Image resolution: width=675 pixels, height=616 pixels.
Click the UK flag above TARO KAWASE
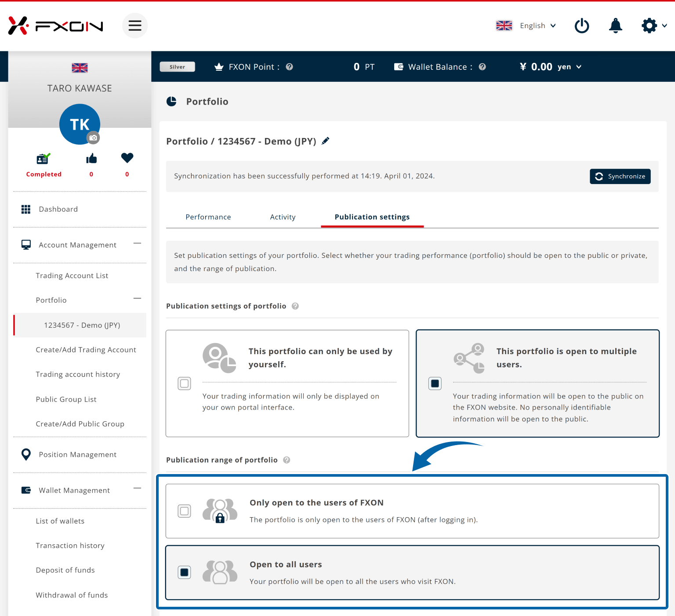[80, 68]
